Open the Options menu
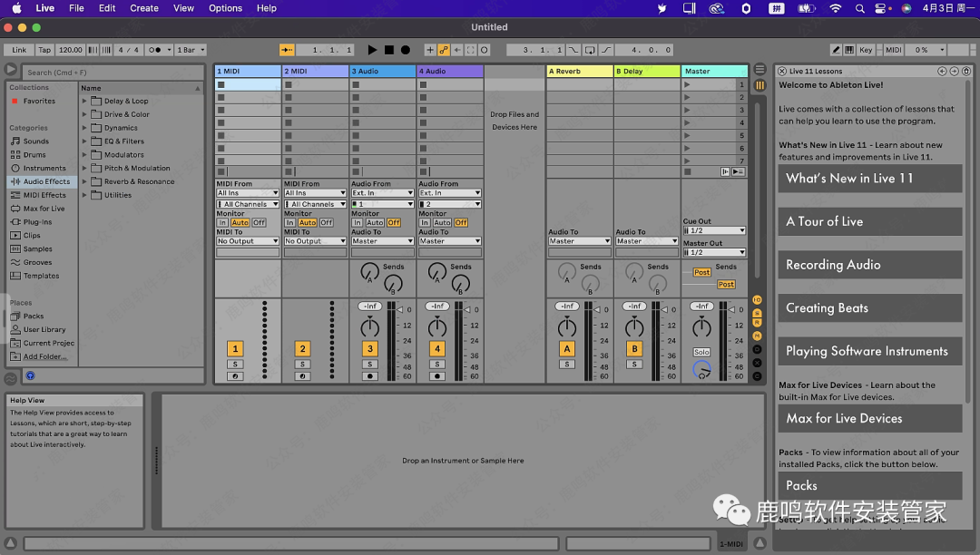 tap(225, 8)
